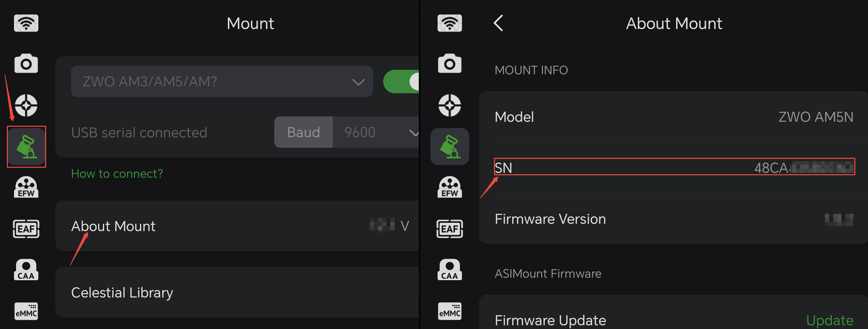Viewport: 868px width, 329px height.
Task: Toggle the mount connection switch off
Action: coord(401,81)
